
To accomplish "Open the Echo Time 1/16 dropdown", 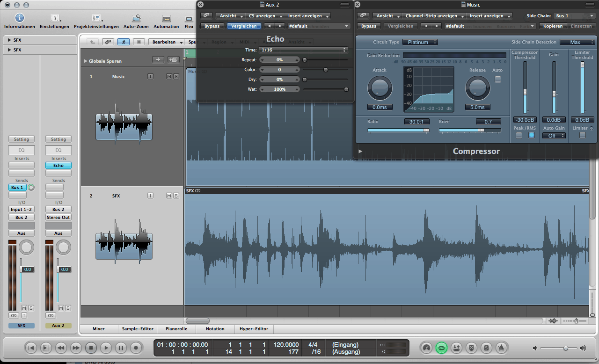I will pyautogui.click(x=303, y=50).
